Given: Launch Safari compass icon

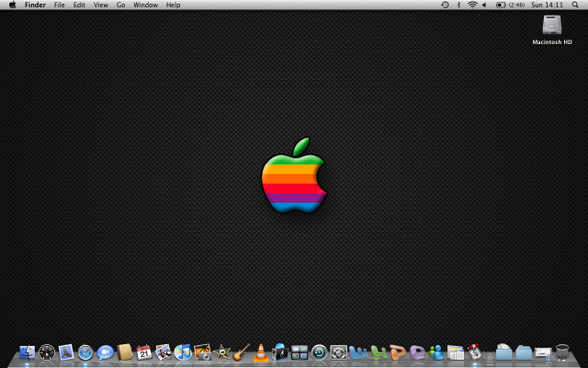Looking at the screenshot, I should (85, 352).
